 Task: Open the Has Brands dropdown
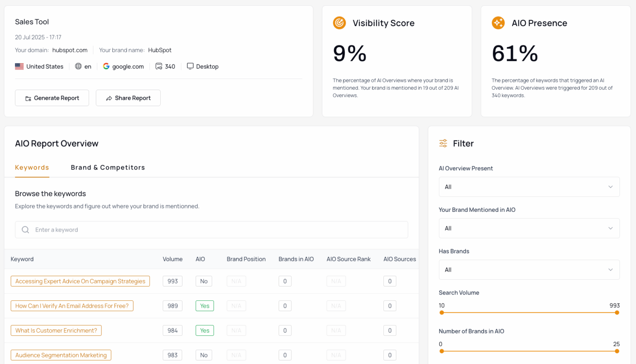(529, 270)
